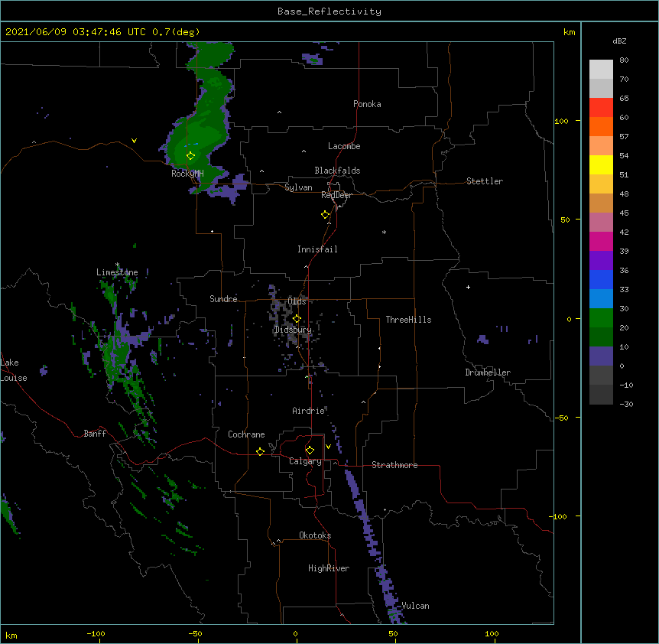Screen dimensions: 659x644
Task: Pick the yellow legend band below 54
Action: coord(601,164)
